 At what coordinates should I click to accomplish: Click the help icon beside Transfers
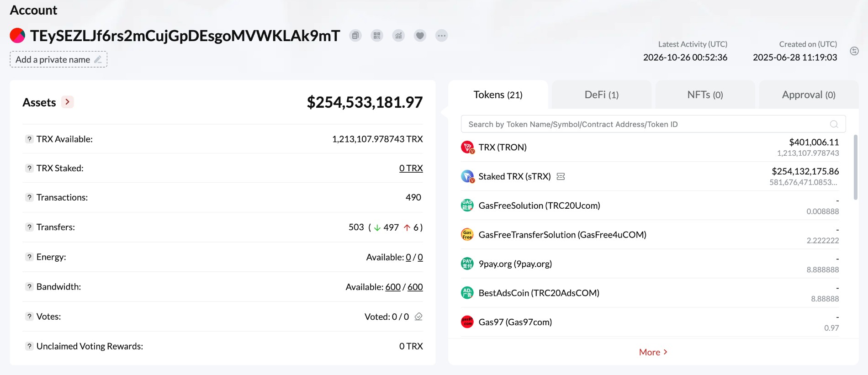(29, 227)
